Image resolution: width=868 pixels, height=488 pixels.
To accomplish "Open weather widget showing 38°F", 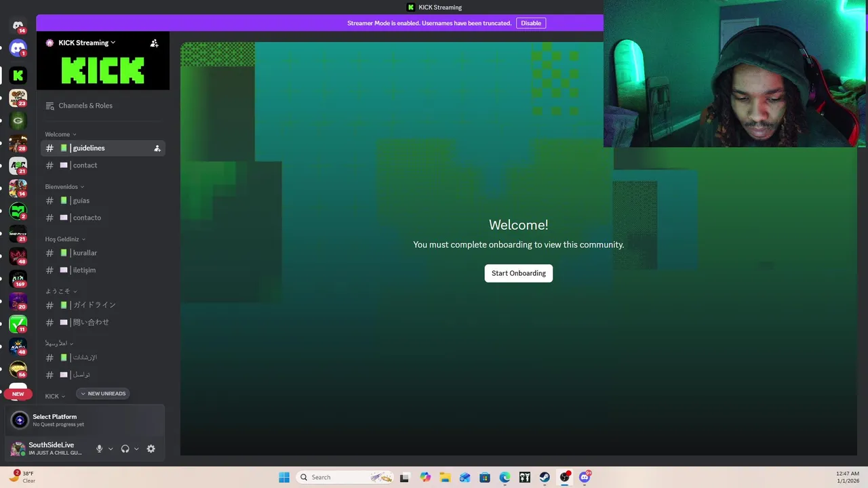I will pos(22,476).
